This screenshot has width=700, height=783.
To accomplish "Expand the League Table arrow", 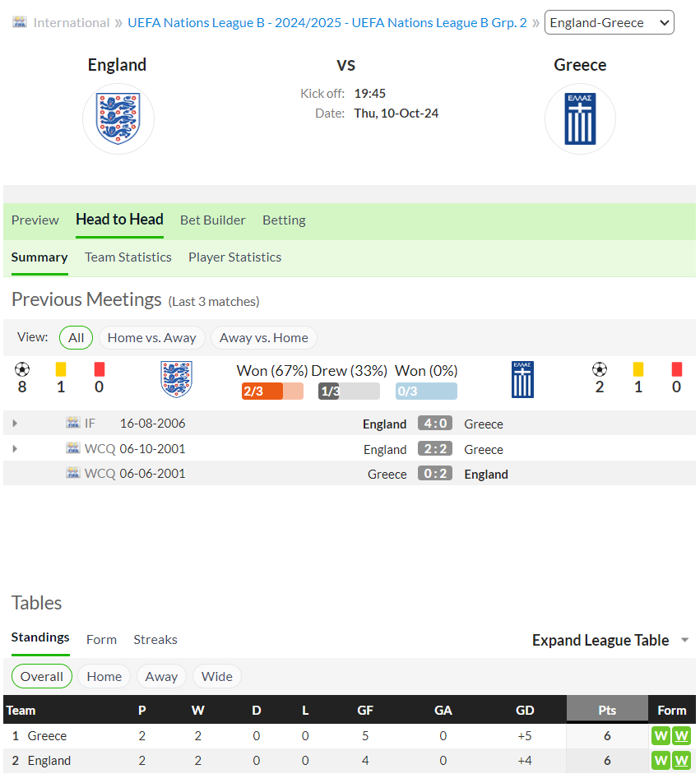I will [x=685, y=640].
